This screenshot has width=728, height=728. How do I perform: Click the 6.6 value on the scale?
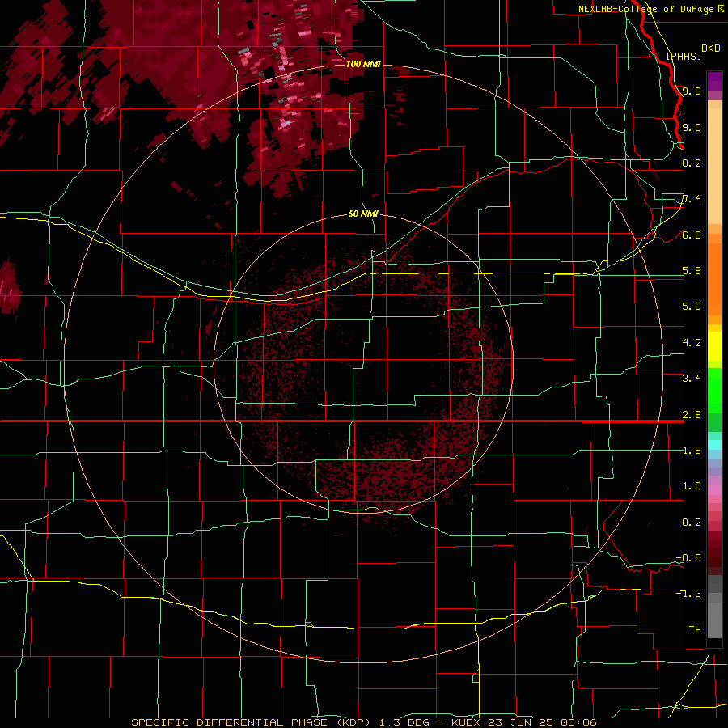click(692, 235)
